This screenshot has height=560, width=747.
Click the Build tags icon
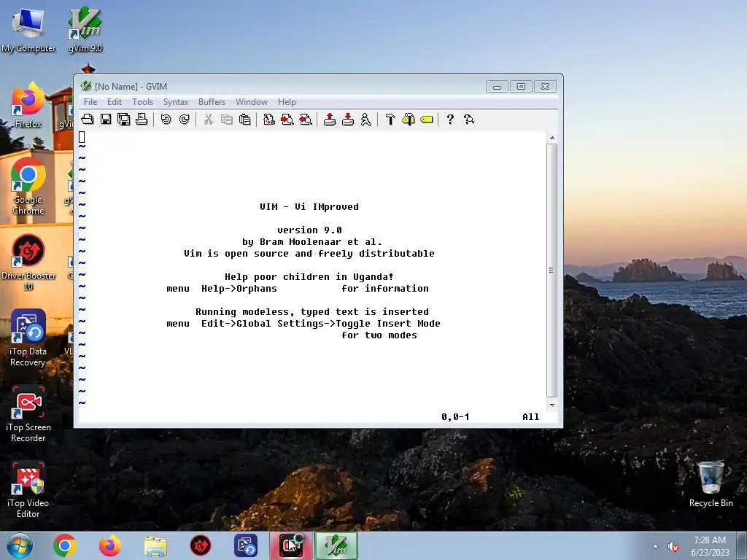[x=409, y=119]
